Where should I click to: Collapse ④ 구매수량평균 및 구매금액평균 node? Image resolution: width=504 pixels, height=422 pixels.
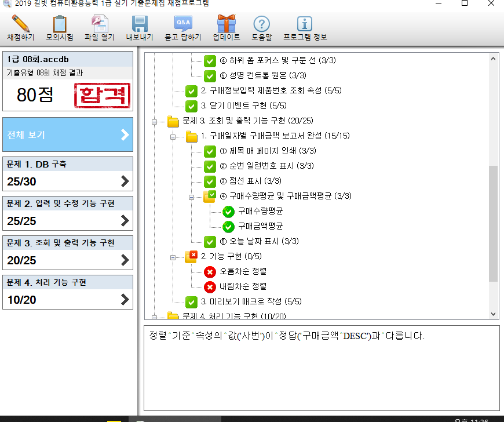point(192,197)
